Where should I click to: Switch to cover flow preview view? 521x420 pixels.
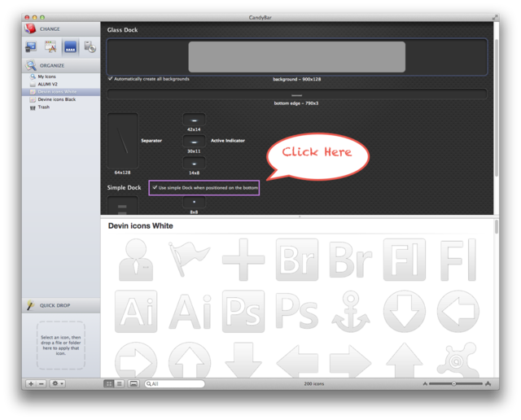[x=134, y=384]
